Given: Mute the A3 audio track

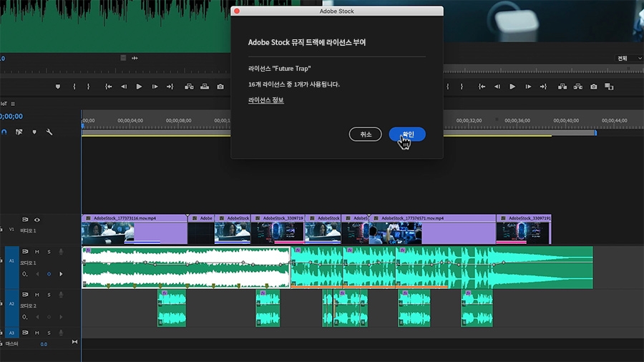Looking at the screenshot, I should [37, 333].
